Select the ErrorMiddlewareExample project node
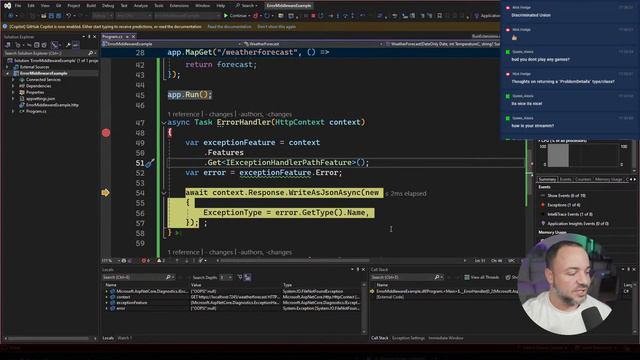The width and height of the screenshot is (640, 360). click(43, 73)
